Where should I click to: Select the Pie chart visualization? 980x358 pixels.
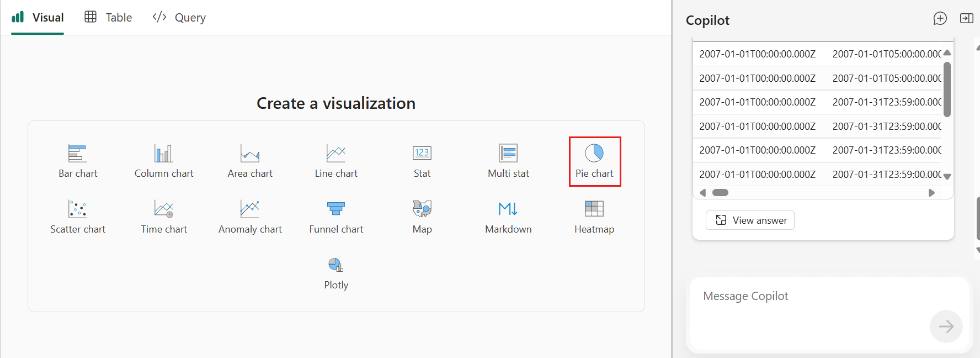(594, 161)
